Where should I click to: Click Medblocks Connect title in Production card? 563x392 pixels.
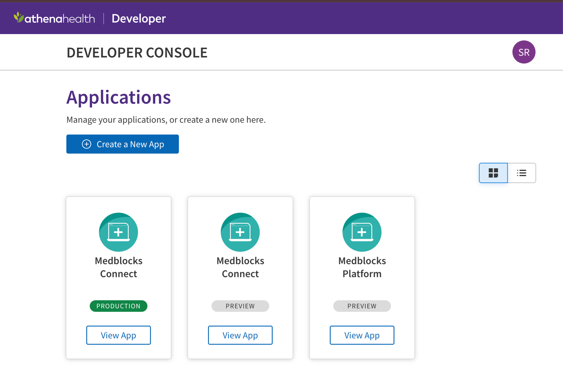(119, 267)
